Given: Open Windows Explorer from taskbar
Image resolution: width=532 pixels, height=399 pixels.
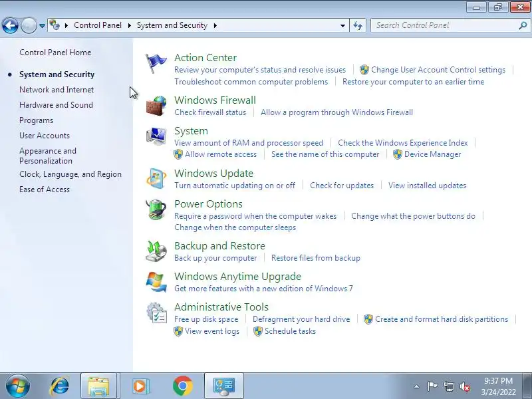Looking at the screenshot, I should pos(98,386).
